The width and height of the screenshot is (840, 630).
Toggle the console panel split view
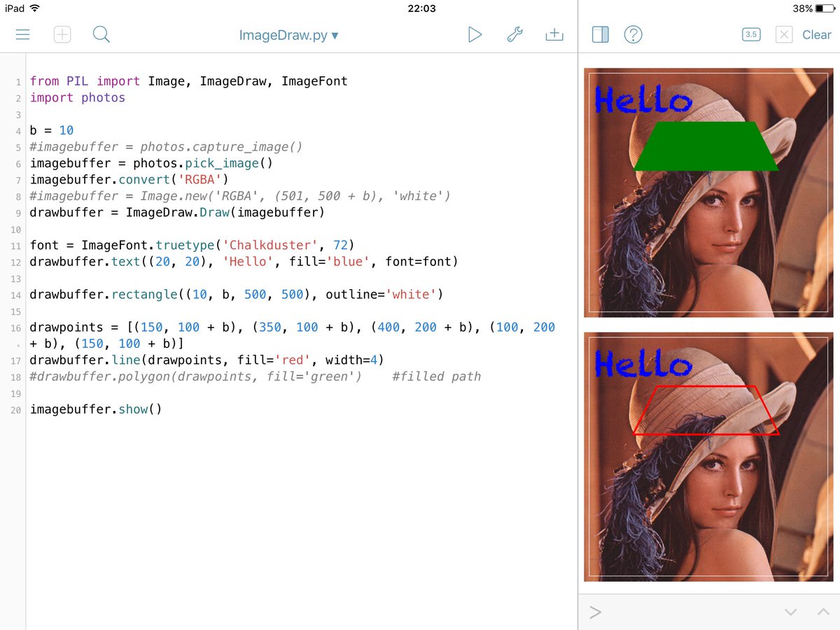tap(601, 34)
